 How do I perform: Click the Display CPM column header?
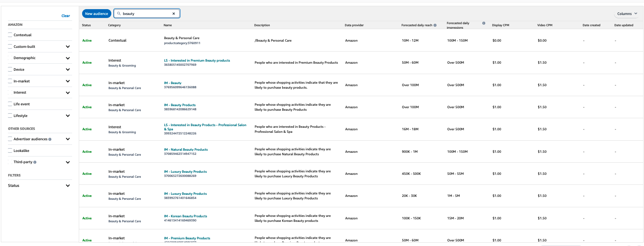501,25
